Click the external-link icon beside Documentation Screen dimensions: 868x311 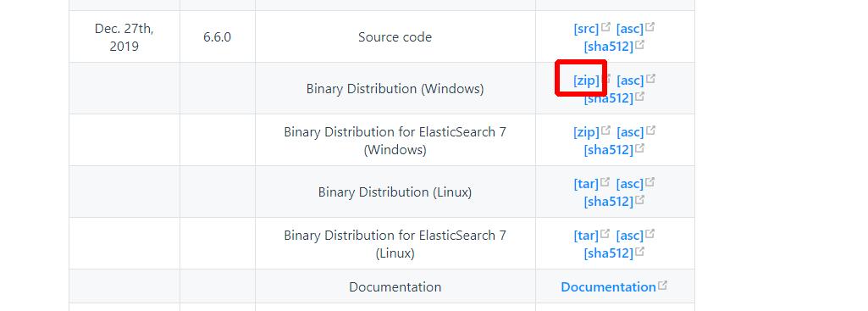tap(662, 286)
